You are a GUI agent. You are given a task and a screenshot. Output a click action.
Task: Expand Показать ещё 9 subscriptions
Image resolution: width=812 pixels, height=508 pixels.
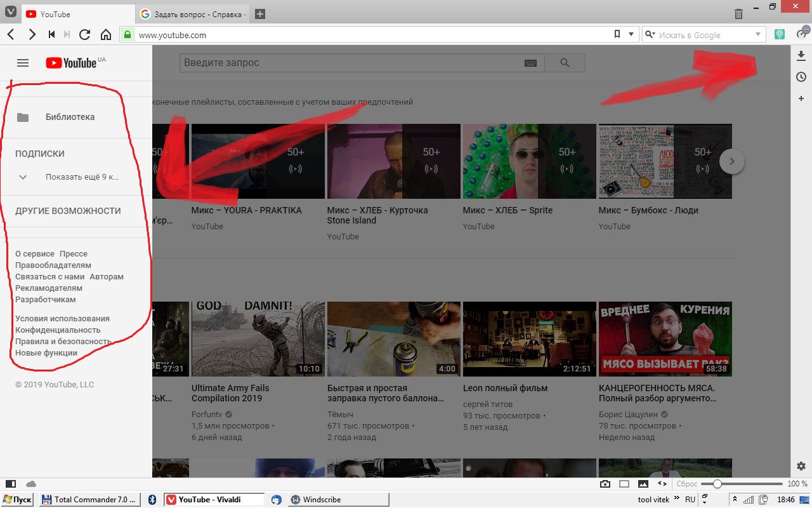[76, 177]
